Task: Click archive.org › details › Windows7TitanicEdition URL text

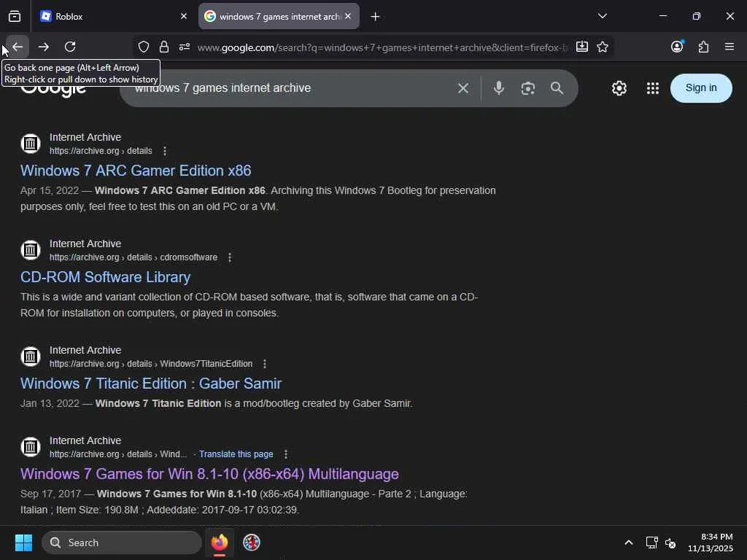Action: (151, 364)
